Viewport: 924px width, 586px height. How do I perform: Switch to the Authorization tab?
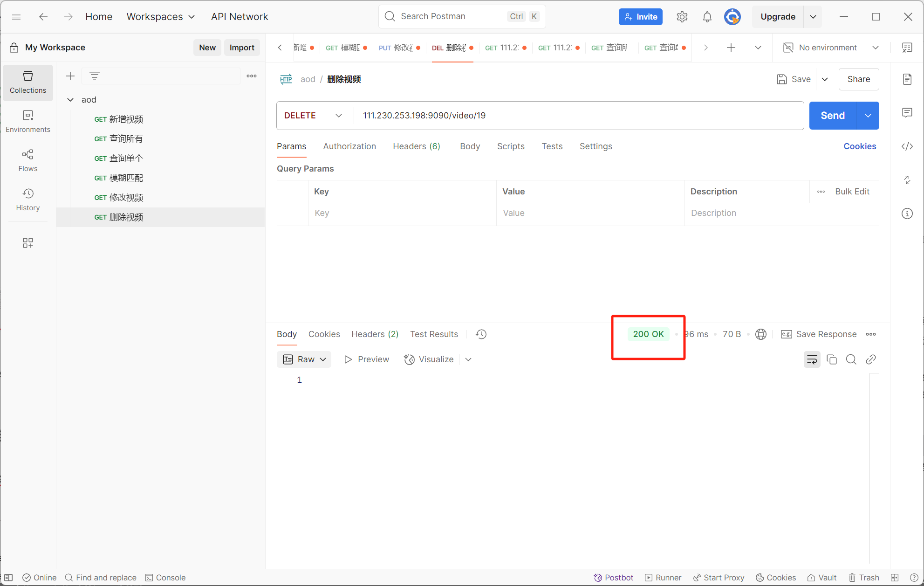pos(349,146)
